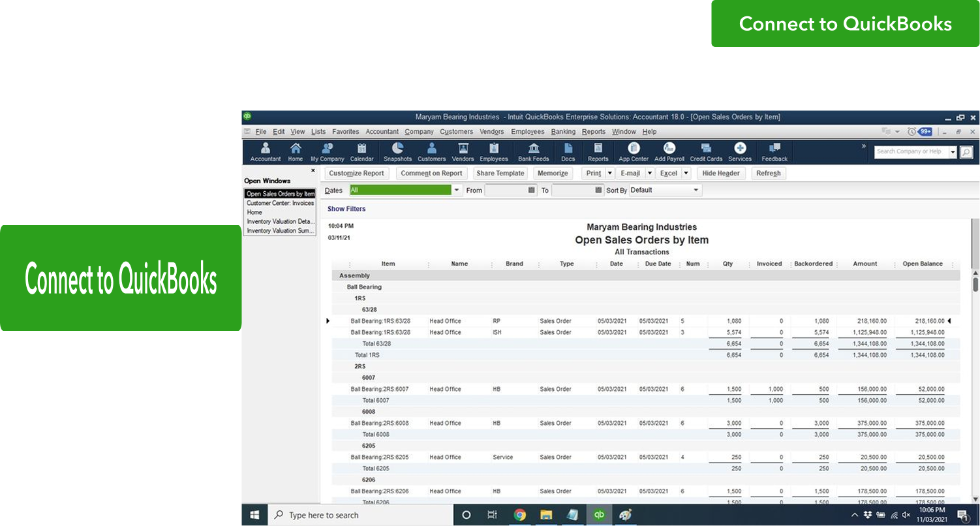Open the Accountant menu
Screen dimensions: 980x526
coord(382,132)
